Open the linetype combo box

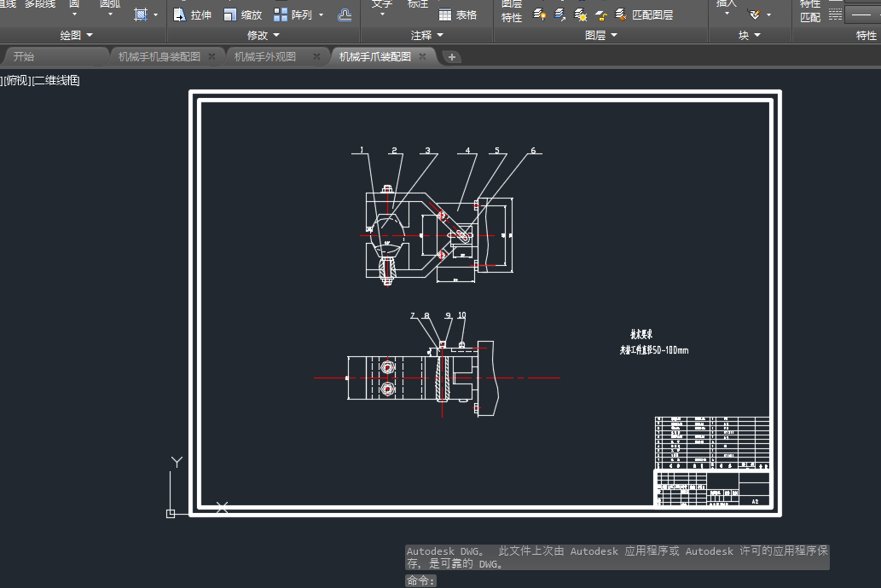pyautogui.click(x=863, y=14)
